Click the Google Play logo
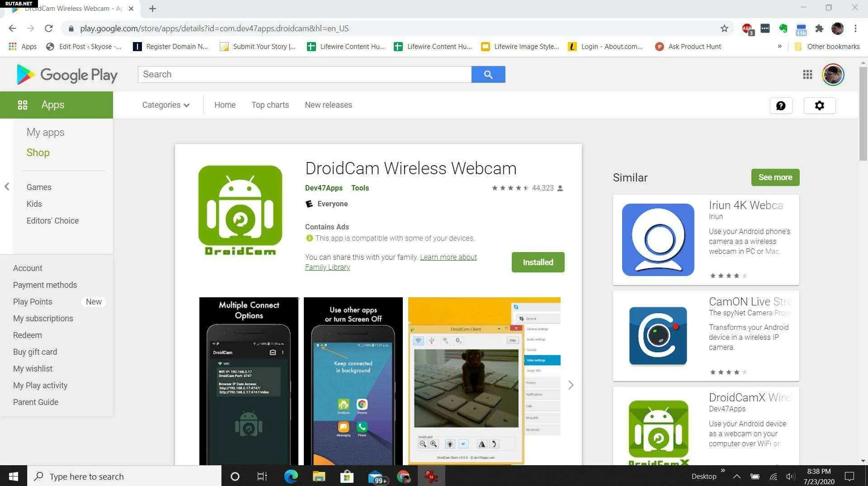868x486 pixels. (x=67, y=75)
